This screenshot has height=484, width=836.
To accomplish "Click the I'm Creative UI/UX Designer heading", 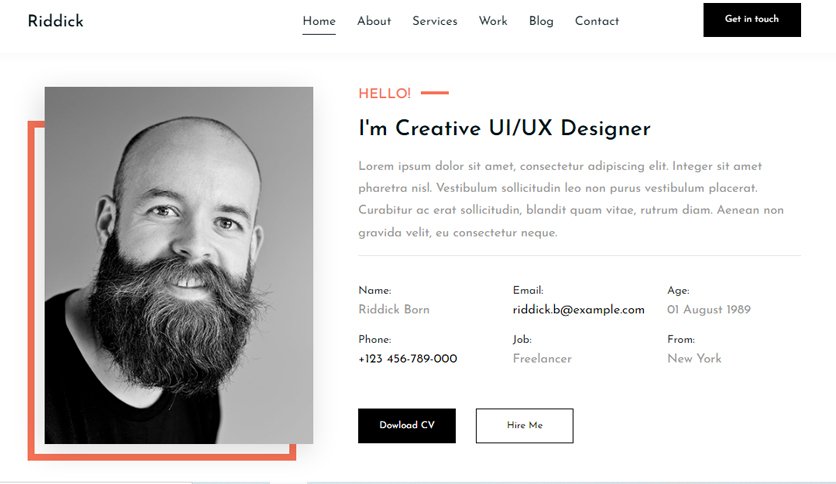I will click(x=504, y=128).
